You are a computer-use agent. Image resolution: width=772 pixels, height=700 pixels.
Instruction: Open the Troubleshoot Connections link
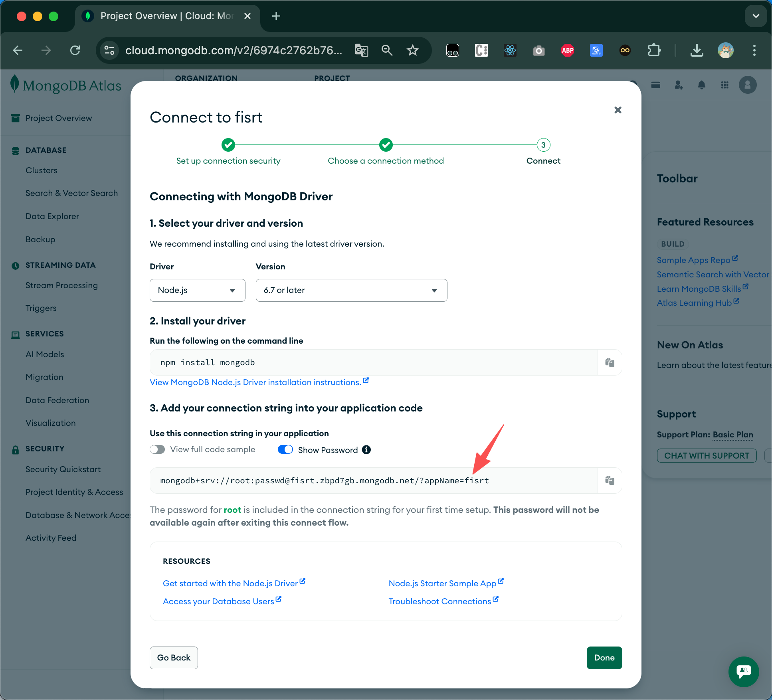[x=439, y=601]
